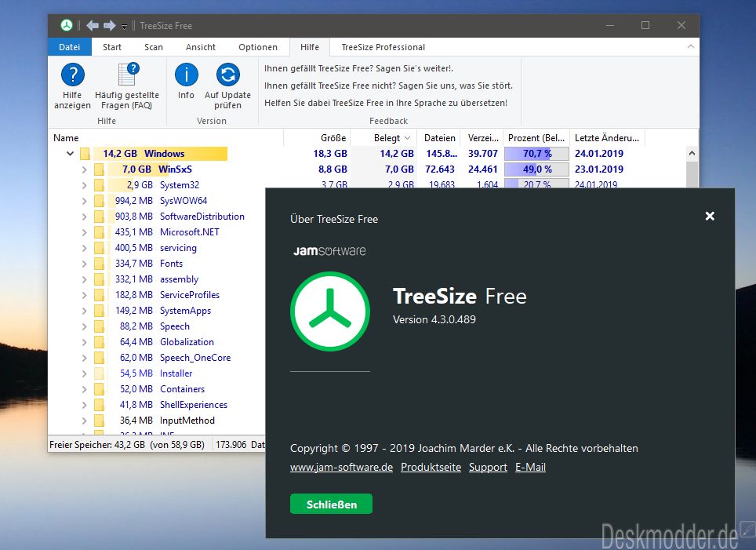Sort by the Name column header
This screenshot has height=550, width=756.
(x=165, y=138)
